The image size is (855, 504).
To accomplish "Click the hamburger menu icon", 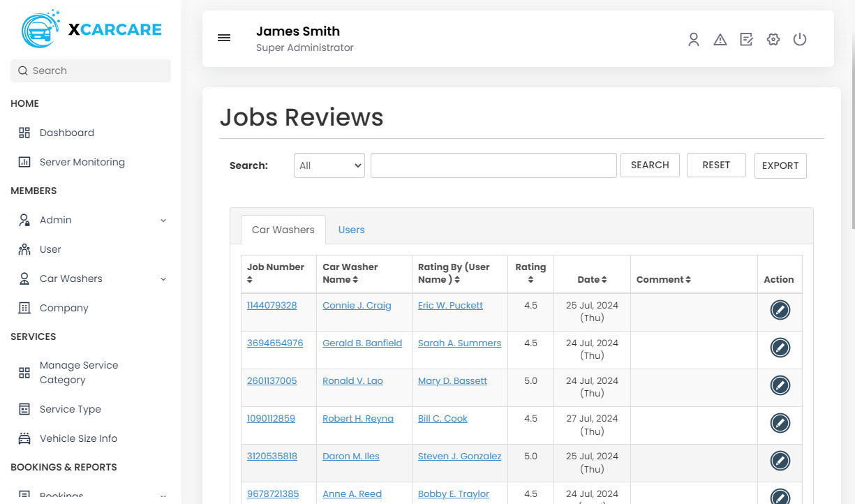I will [x=224, y=38].
